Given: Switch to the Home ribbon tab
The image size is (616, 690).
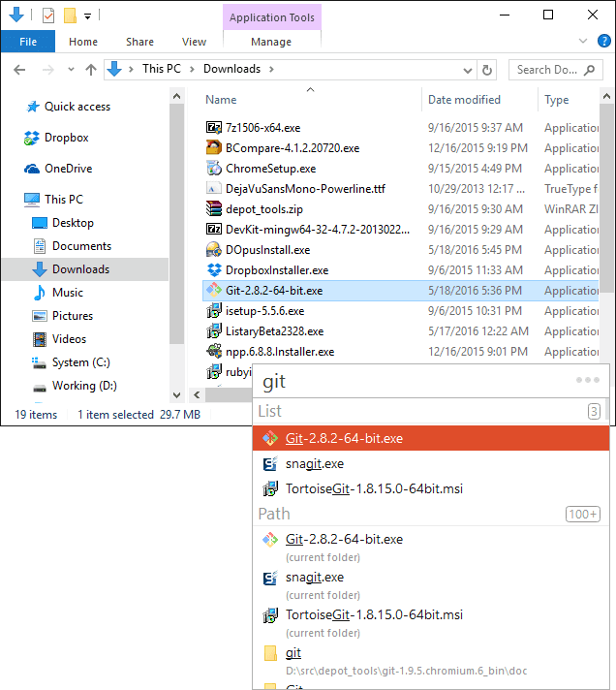Looking at the screenshot, I should pos(83,42).
